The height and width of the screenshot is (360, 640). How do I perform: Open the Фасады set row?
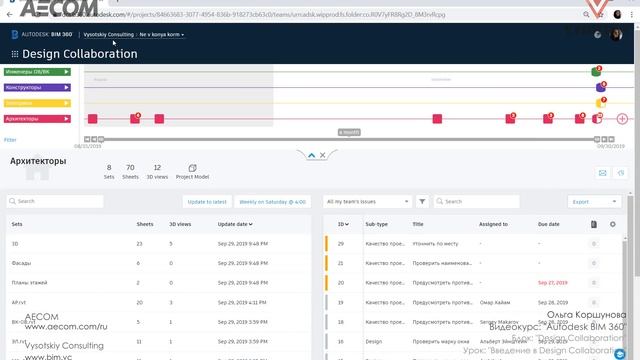[x=159, y=263]
